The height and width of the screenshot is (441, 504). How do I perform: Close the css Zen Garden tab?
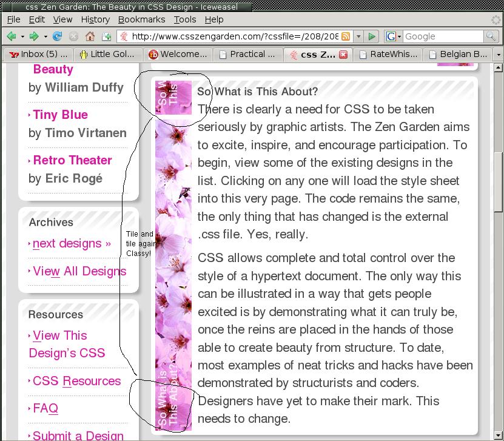tap(343, 55)
